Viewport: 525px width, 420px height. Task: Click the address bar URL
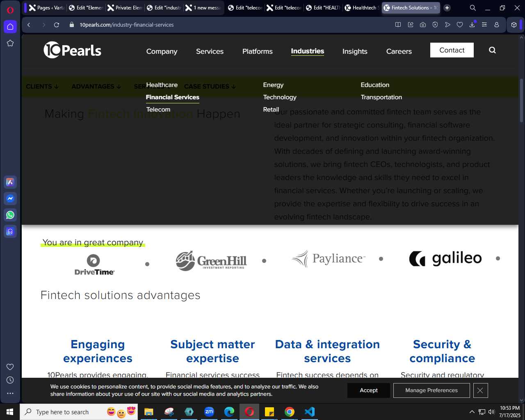[x=127, y=25]
